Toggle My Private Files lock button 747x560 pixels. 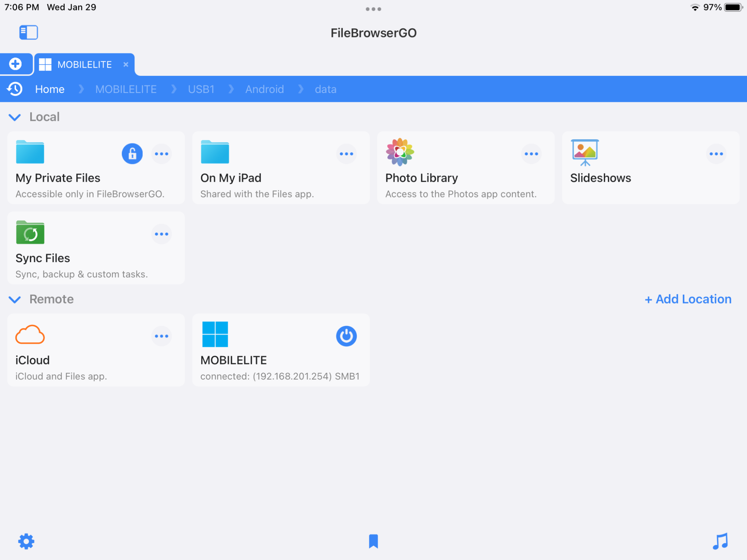[132, 153]
